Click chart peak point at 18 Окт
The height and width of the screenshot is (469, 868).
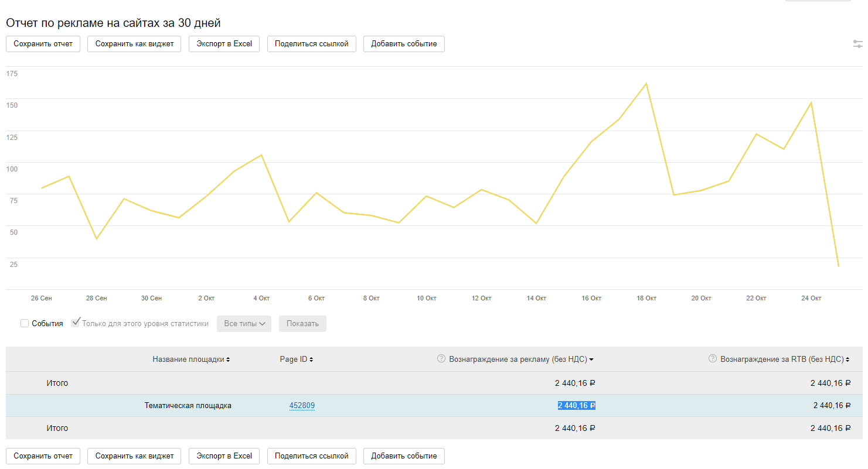pyautogui.click(x=646, y=84)
